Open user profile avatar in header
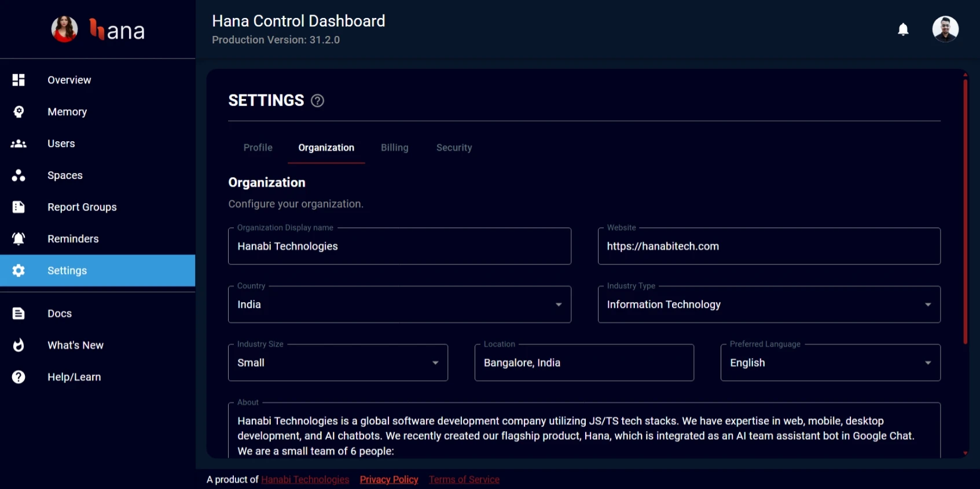 (945, 29)
